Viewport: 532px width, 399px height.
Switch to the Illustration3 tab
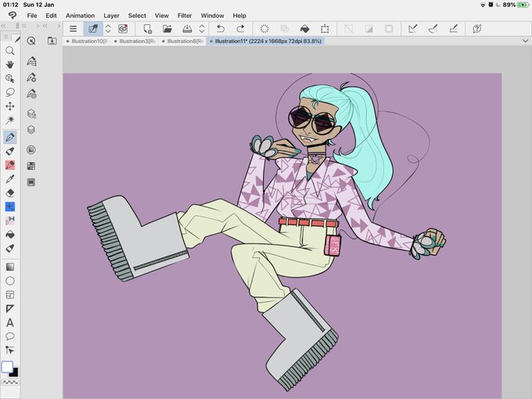[x=135, y=41]
